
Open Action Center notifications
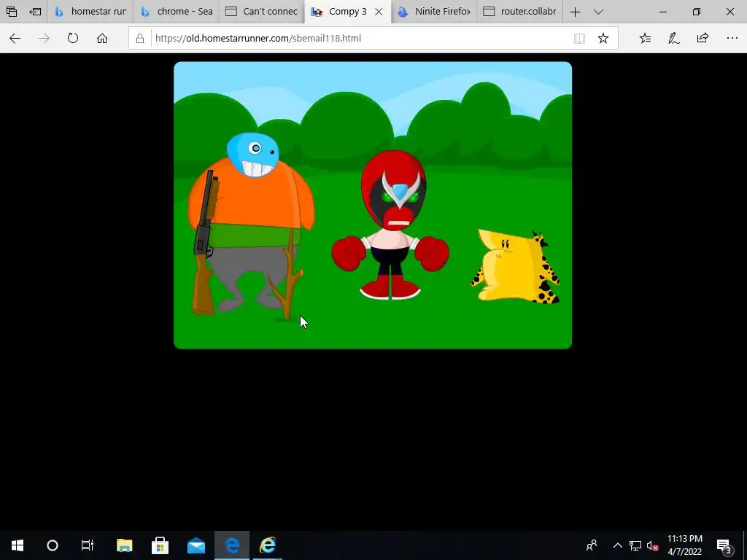(724, 545)
